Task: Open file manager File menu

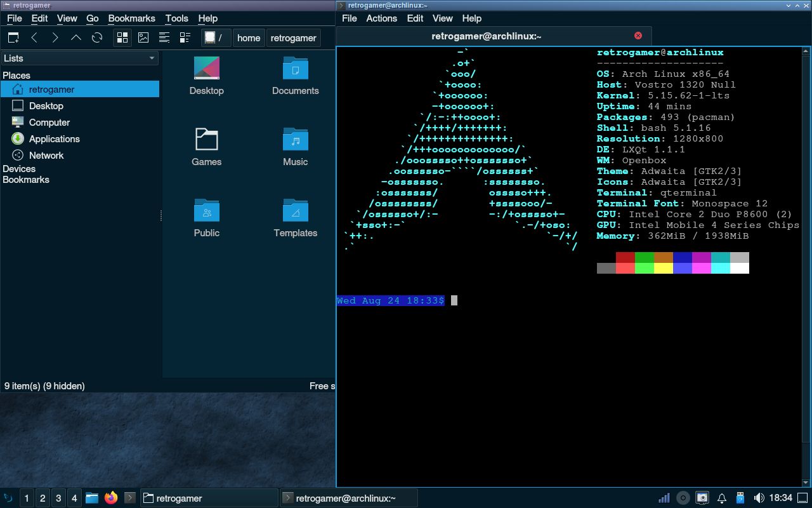Action: [14, 18]
